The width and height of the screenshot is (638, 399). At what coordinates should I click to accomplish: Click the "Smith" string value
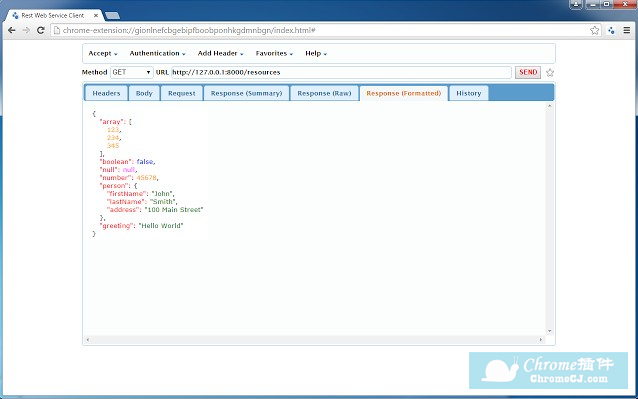pyautogui.click(x=163, y=202)
